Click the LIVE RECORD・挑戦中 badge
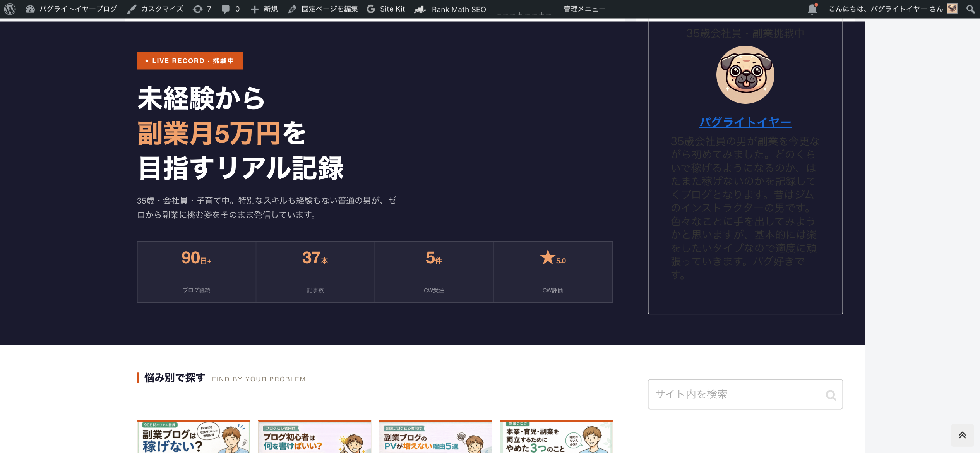This screenshot has height=453, width=980. coord(190,61)
